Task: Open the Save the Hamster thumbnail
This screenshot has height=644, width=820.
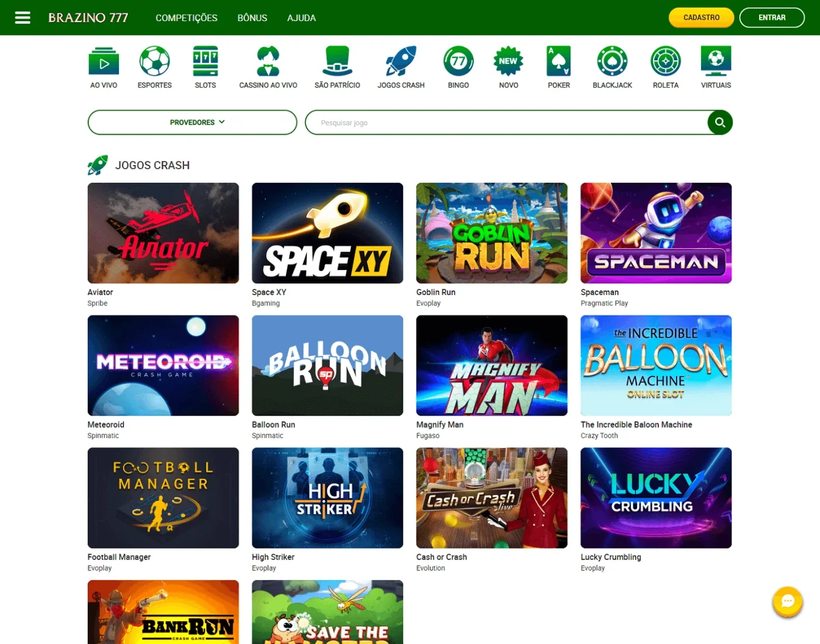Action: [x=327, y=612]
